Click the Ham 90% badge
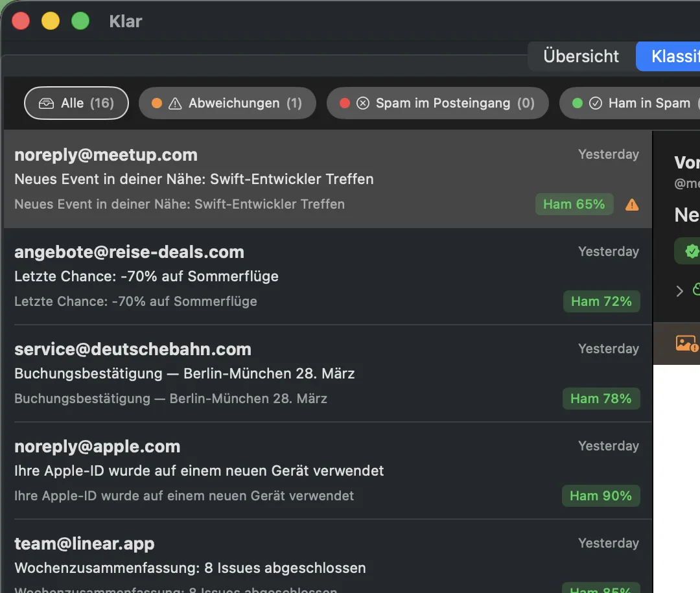Screen dimensions: 700x593 click(x=601, y=496)
